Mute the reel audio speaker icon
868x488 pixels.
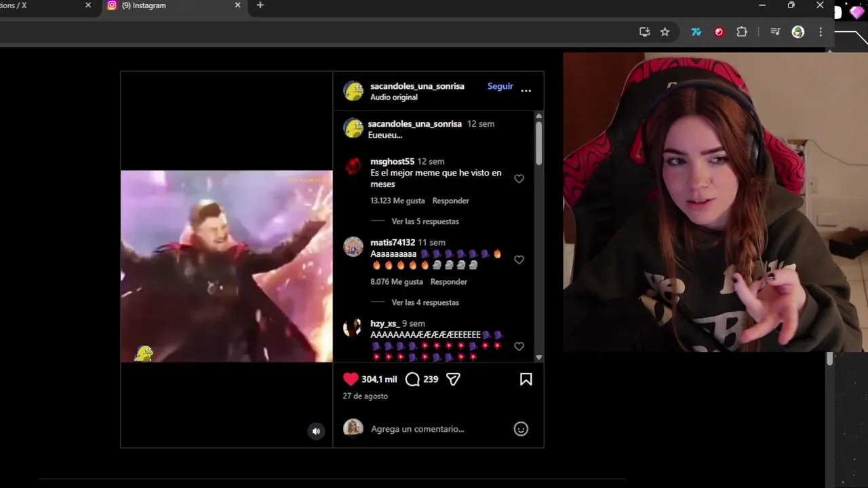[x=316, y=431]
